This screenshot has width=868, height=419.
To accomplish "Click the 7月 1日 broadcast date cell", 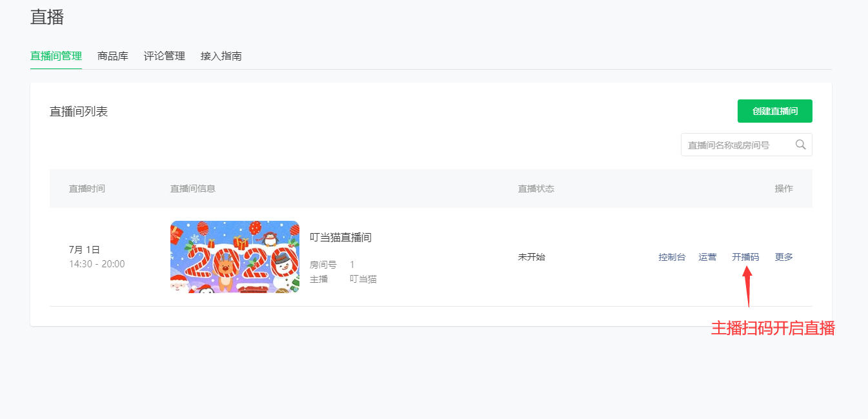I will (85, 250).
